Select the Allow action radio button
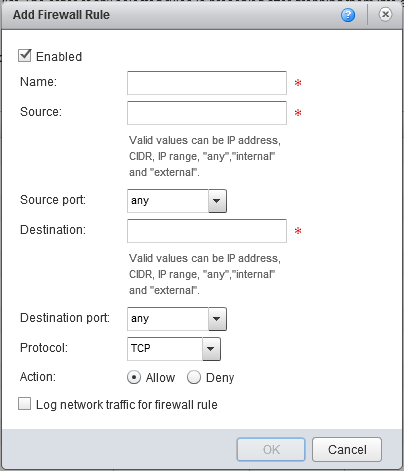This screenshot has width=404, height=471. click(x=134, y=377)
